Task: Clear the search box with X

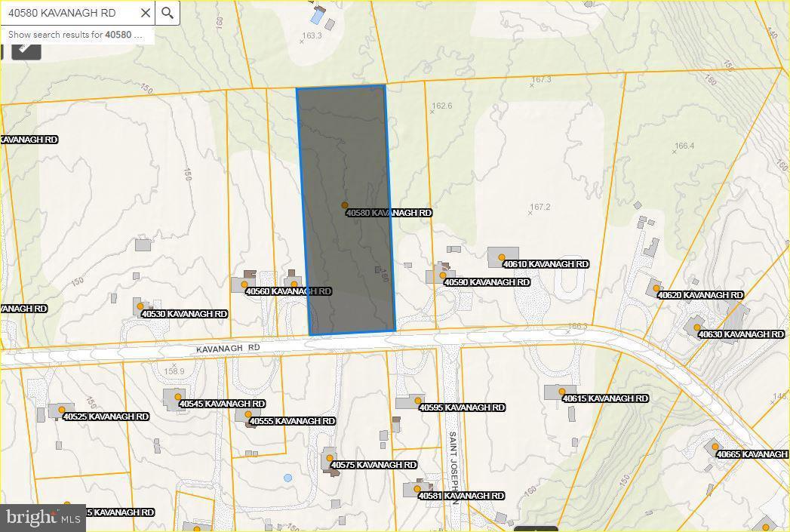Action: click(x=144, y=13)
